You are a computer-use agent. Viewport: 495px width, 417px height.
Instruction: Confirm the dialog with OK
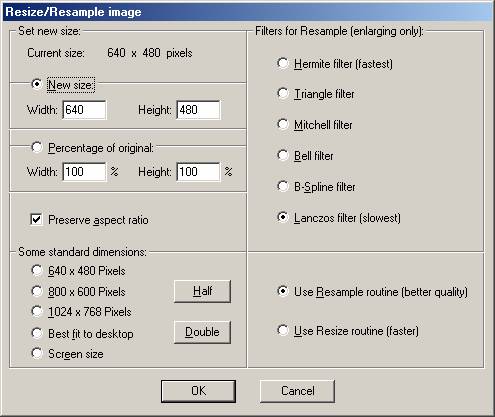[198, 391]
